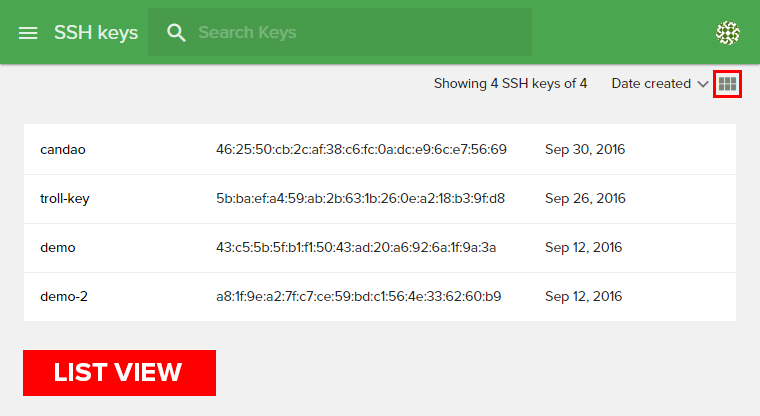Switch to grid view layout
This screenshot has width=760, height=416.
(x=727, y=84)
